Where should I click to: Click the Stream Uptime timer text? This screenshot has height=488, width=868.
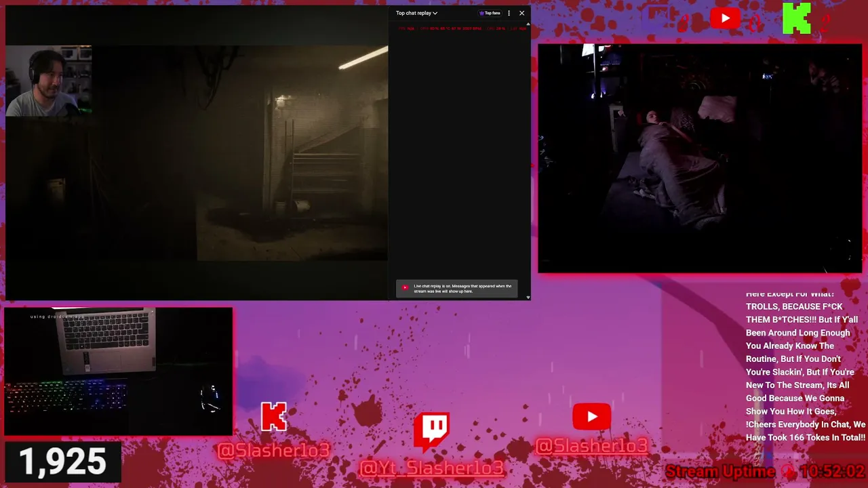(x=766, y=471)
